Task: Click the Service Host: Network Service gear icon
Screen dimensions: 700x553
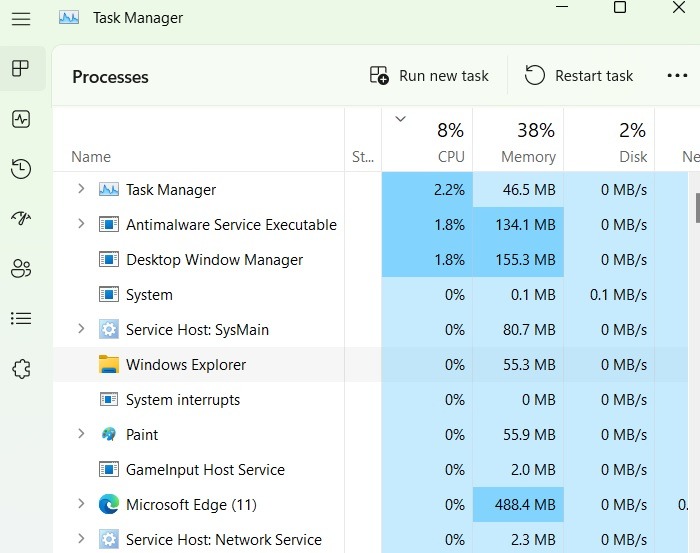Action: click(108, 539)
